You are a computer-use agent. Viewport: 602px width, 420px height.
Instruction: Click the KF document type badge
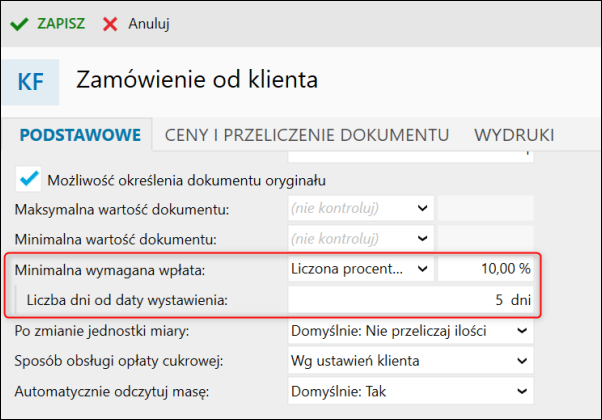point(30,82)
